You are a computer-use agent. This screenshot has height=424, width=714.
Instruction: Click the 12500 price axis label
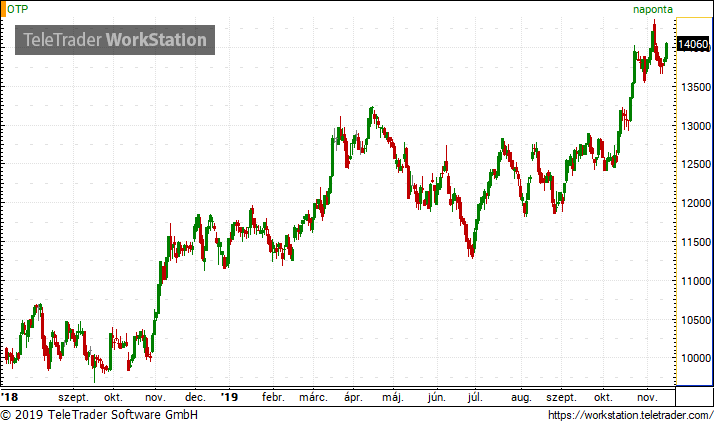pyautogui.click(x=696, y=164)
